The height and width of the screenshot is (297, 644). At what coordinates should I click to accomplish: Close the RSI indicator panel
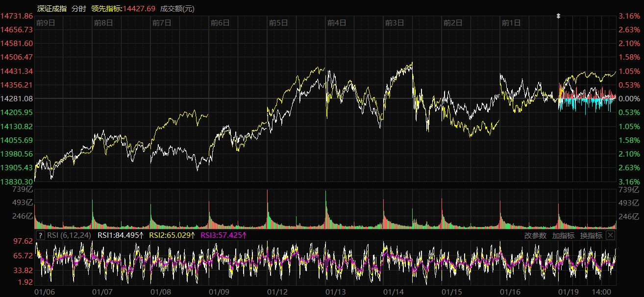(610, 235)
